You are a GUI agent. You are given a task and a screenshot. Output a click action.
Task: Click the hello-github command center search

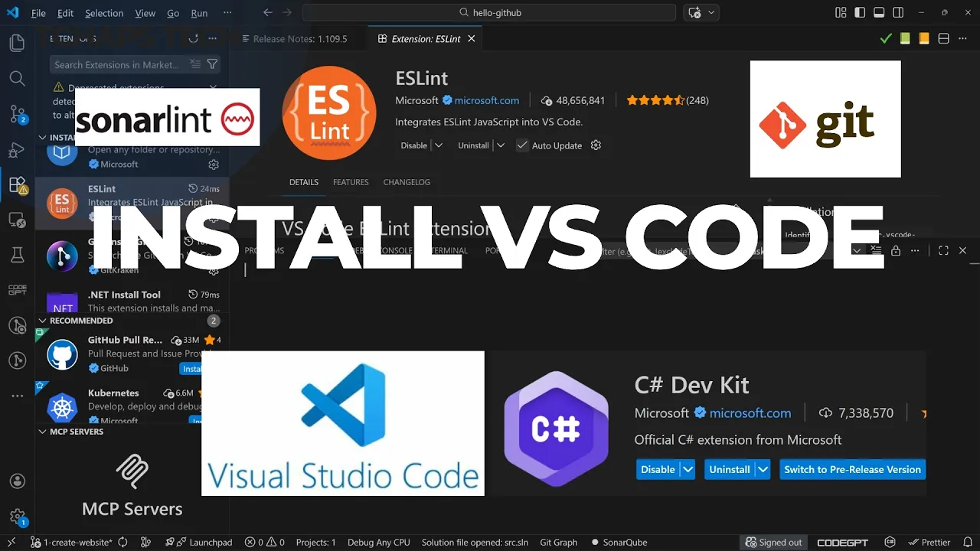coord(489,12)
